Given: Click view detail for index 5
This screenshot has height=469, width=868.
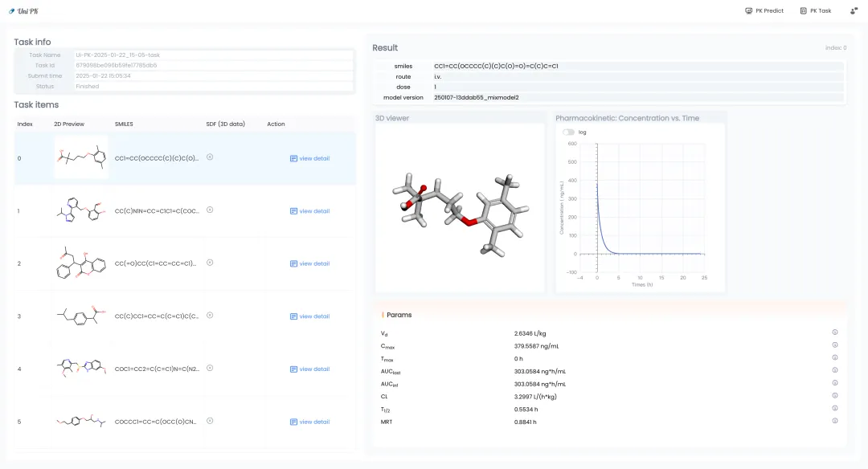Looking at the screenshot, I should tap(309, 422).
